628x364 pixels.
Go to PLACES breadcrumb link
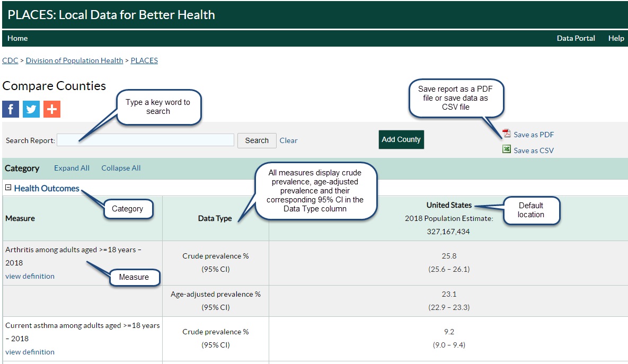click(x=144, y=60)
